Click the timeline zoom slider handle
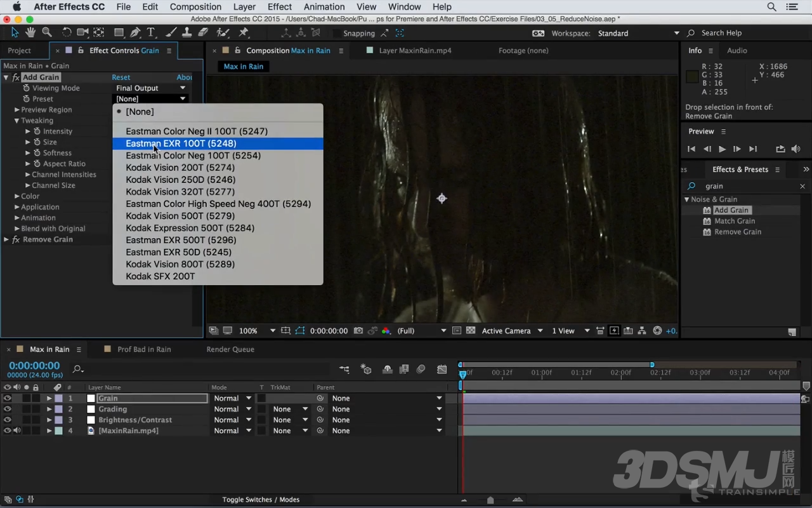 [490, 500]
